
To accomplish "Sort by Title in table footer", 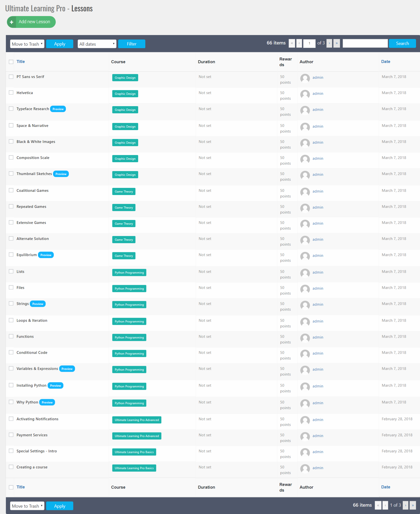I will point(21,487).
